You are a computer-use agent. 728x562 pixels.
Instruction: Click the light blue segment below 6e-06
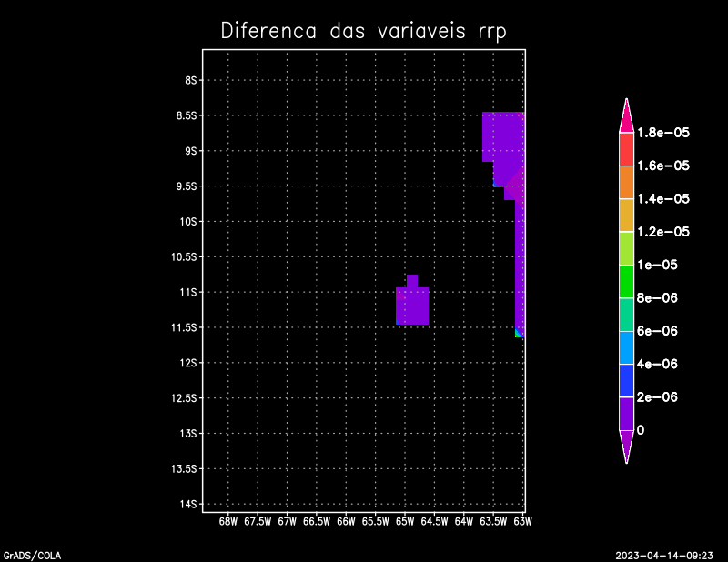click(626, 347)
